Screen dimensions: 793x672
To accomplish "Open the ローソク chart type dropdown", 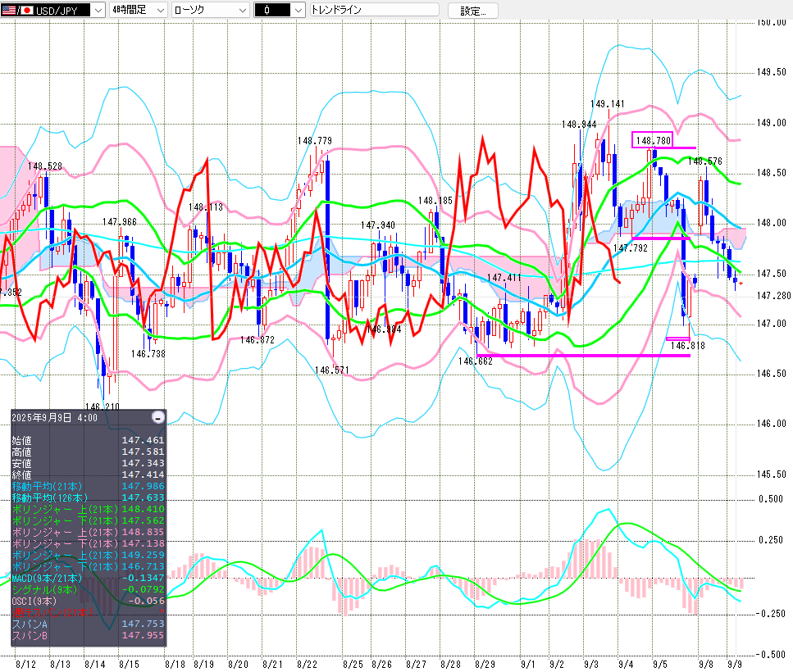I will pos(210,10).
